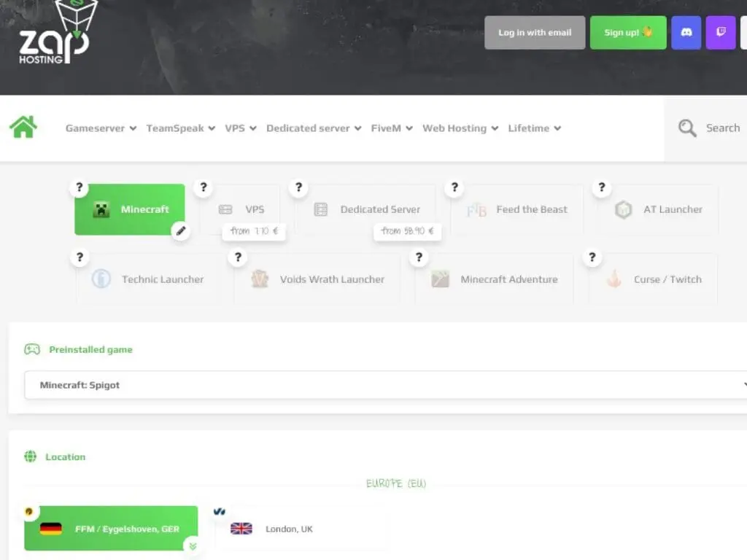Click Log in with email
Screen dimensions: 747x560
pyautogui.click(x=535, y=32)
